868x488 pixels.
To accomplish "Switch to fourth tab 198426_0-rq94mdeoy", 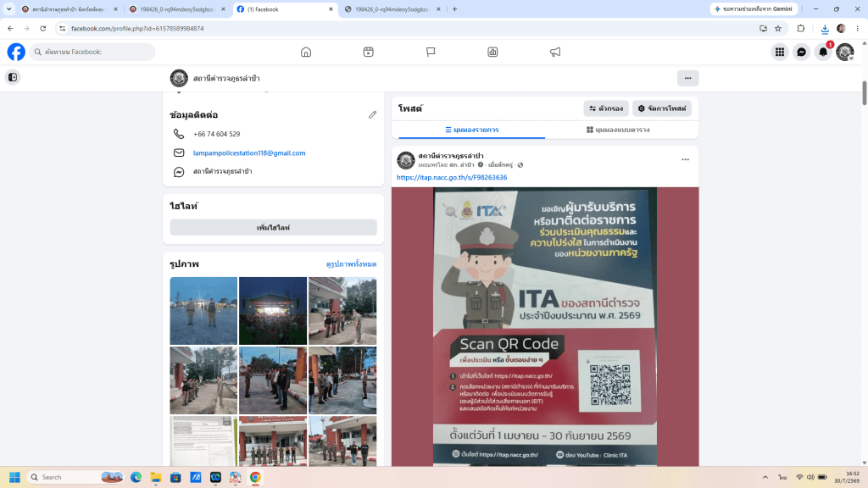I will pyautogui.click(x=392, y=9).
